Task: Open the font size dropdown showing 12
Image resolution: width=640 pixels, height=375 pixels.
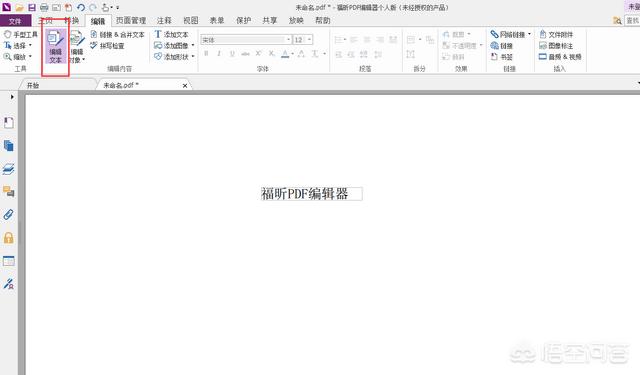Action: (x=309, y=40)
